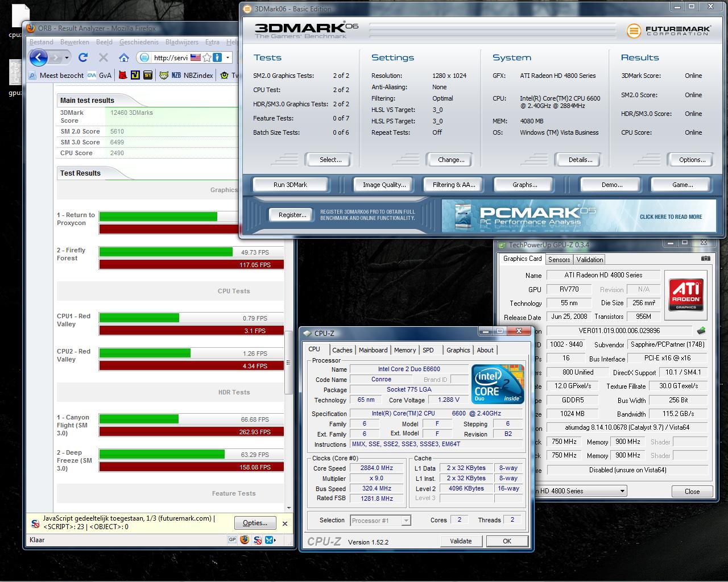Open the Bladwijzers menu in Firefox
728x582 pixels.
tap(182, 42)
